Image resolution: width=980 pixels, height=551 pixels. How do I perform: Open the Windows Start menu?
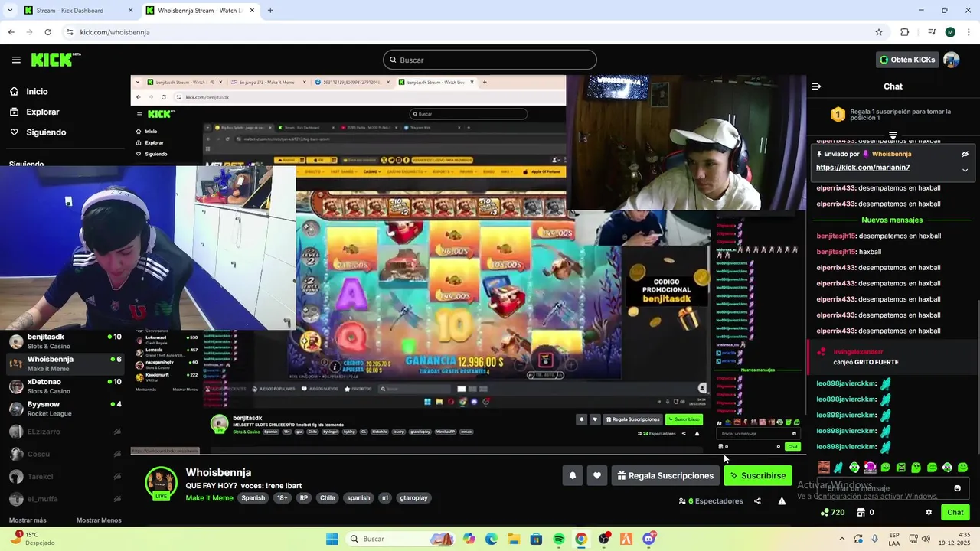click(x=332, y=539)
